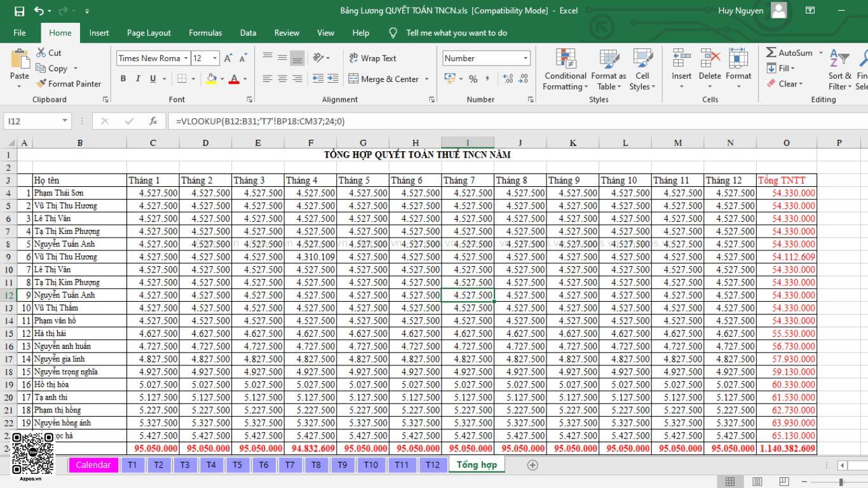Expand the font name dropdown
The image size is (868, 488).
point(186,58)
